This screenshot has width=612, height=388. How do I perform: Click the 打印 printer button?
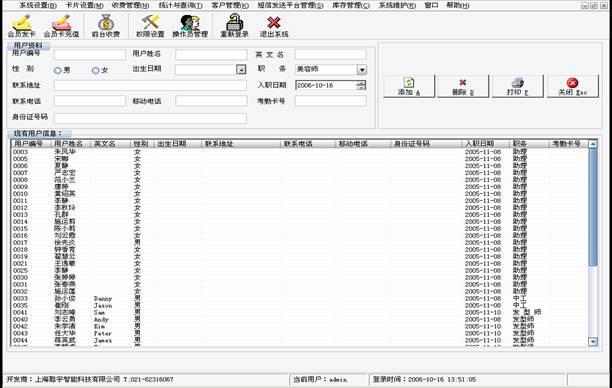point(518,86)
